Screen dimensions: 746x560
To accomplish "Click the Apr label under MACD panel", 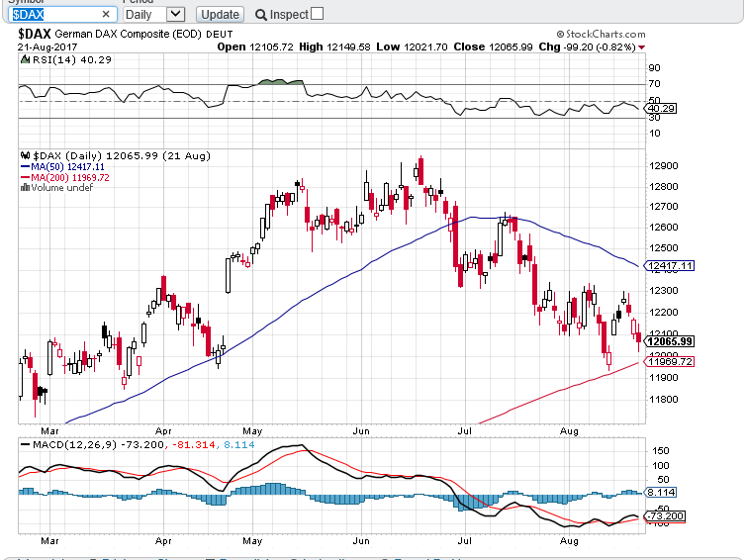I will pyautogui.click(x=163, y=541).
